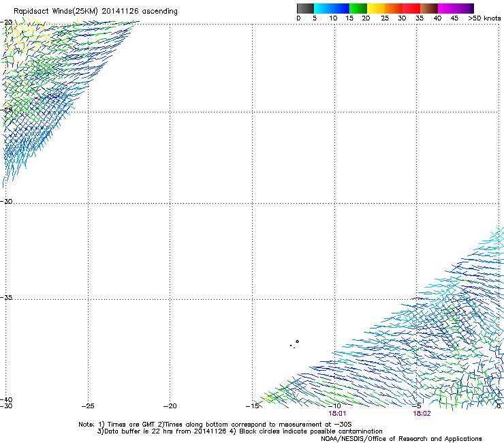Click the -25 longitude axis label
This screenshot has height=443, width=504.
click(88, 406)
